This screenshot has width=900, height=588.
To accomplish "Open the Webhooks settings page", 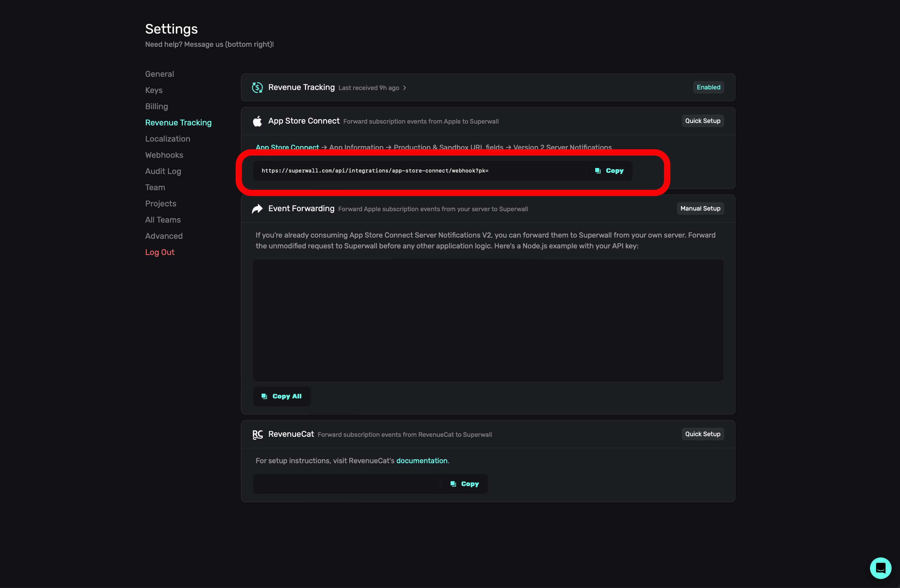I will coord(164,155).
